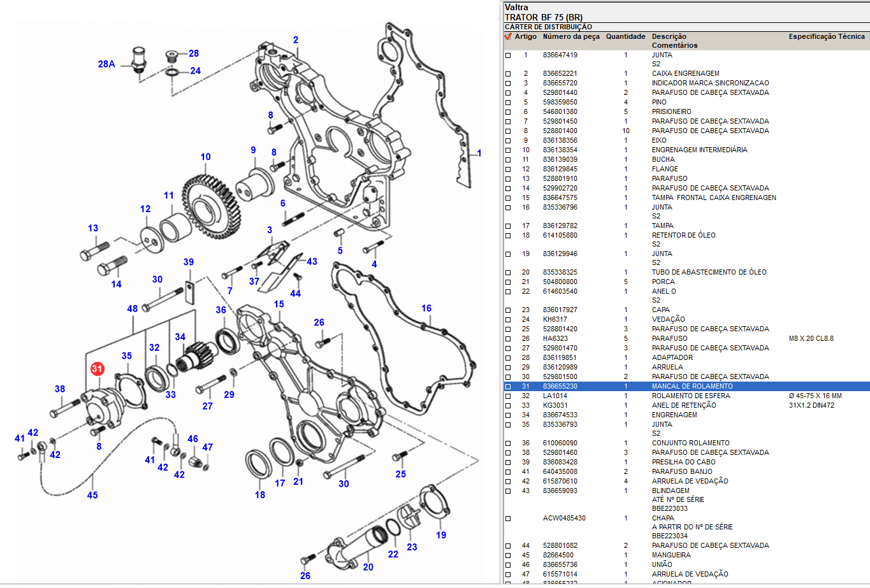
Task: Click the Especificação Técnica column header
Action: pos(826,37)
